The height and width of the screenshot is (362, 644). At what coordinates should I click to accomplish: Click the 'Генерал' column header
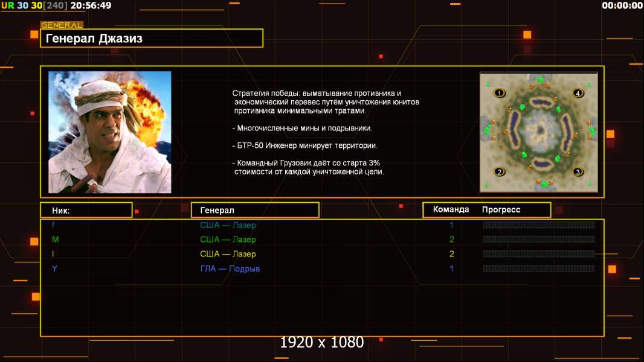(255, 211)
